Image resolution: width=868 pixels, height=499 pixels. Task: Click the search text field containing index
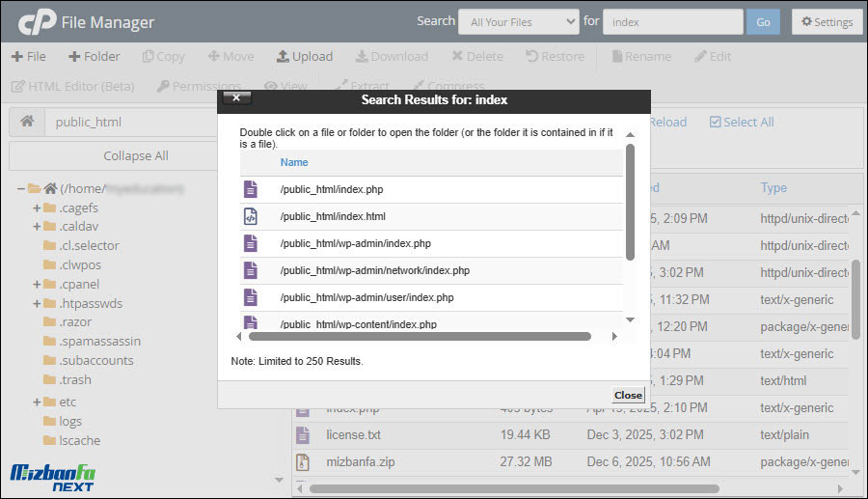671,22
